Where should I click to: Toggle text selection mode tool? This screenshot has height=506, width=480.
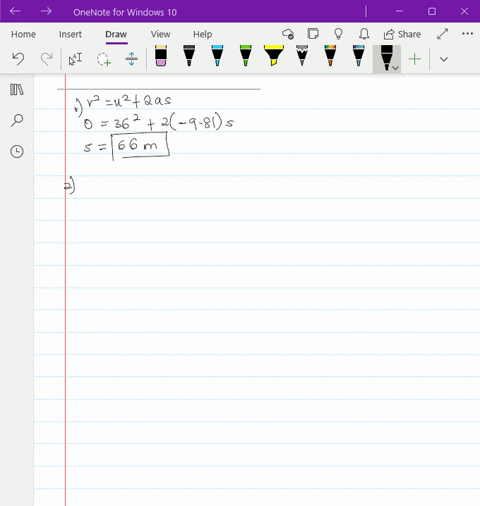75,59
